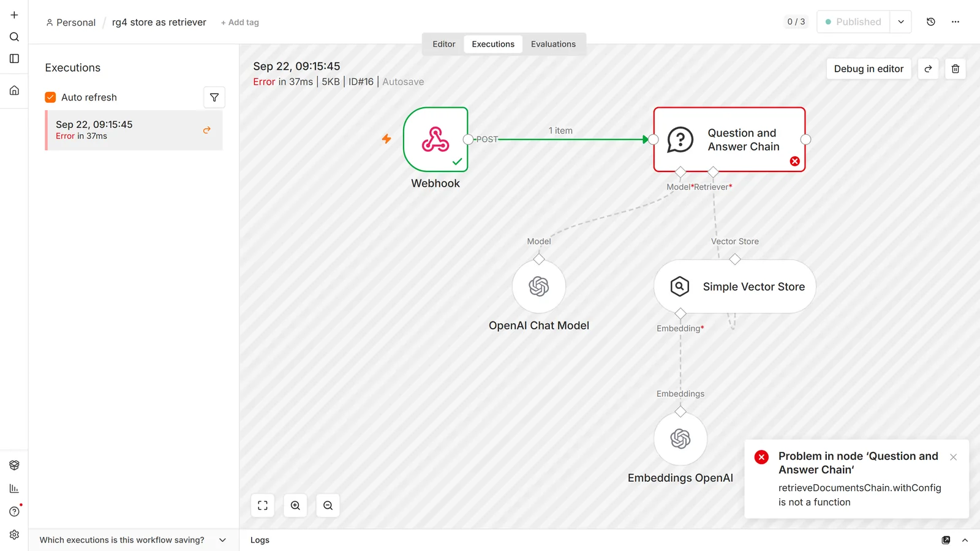Click the Debug in editor button
This screenshot has width=980, height=551.
tap(869, 69)
